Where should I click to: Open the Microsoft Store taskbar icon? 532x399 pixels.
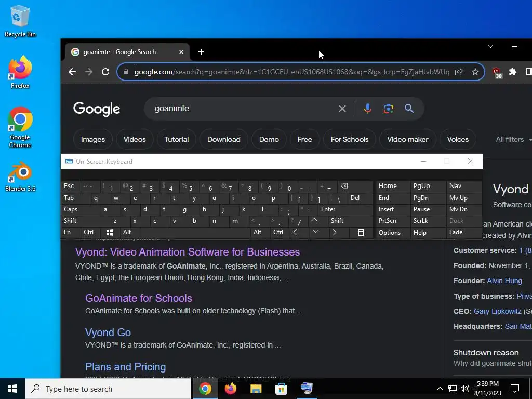(x=281, y=389)
